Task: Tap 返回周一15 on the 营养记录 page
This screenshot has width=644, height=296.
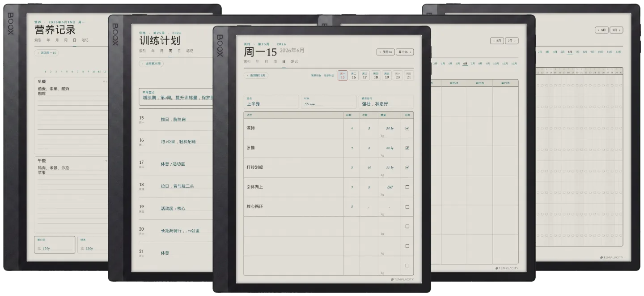Action: 47,53
